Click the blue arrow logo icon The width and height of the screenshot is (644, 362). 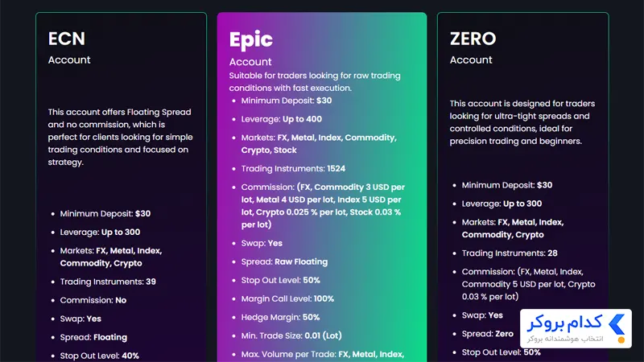(x=617, y=324)
